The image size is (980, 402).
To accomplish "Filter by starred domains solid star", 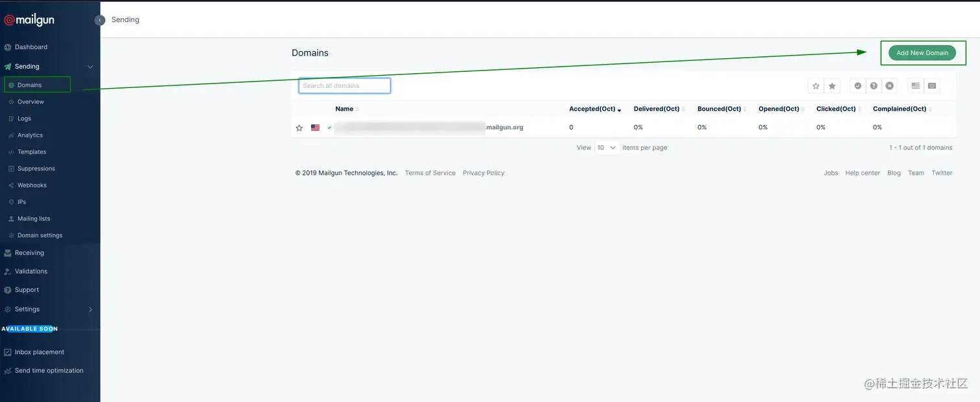I will (832, 86).
